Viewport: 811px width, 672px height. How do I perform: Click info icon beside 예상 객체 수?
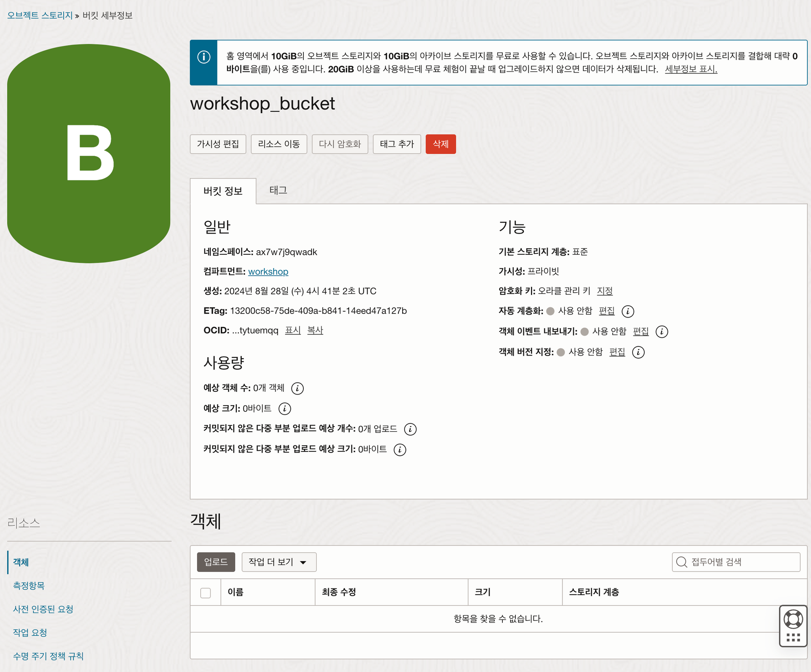click(297, 388)
